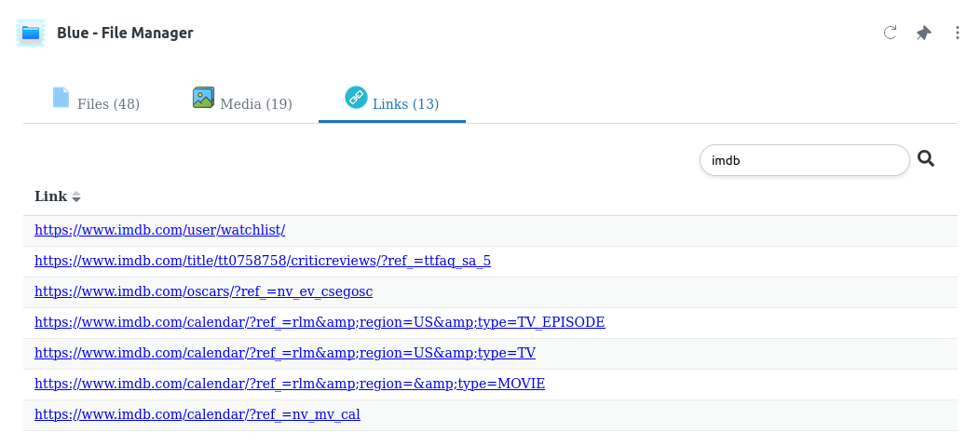Click the Link column header text
Viewport: 980px width, 446px height.
click(50, 196)
